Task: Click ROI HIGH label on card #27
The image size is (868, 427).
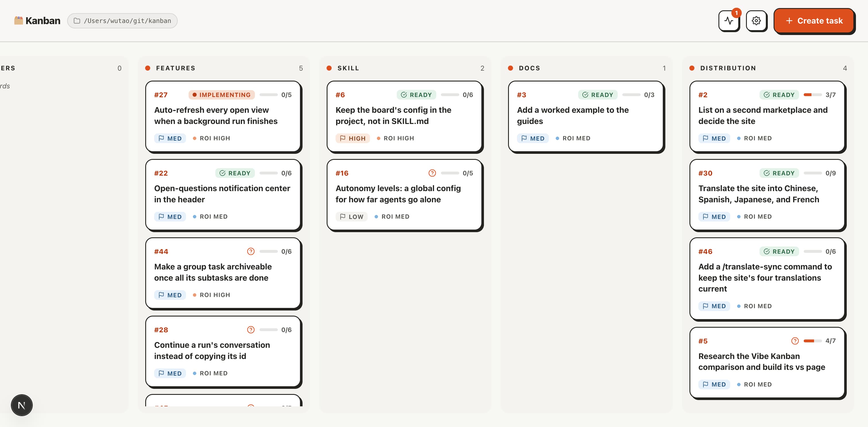Action: 215,138
